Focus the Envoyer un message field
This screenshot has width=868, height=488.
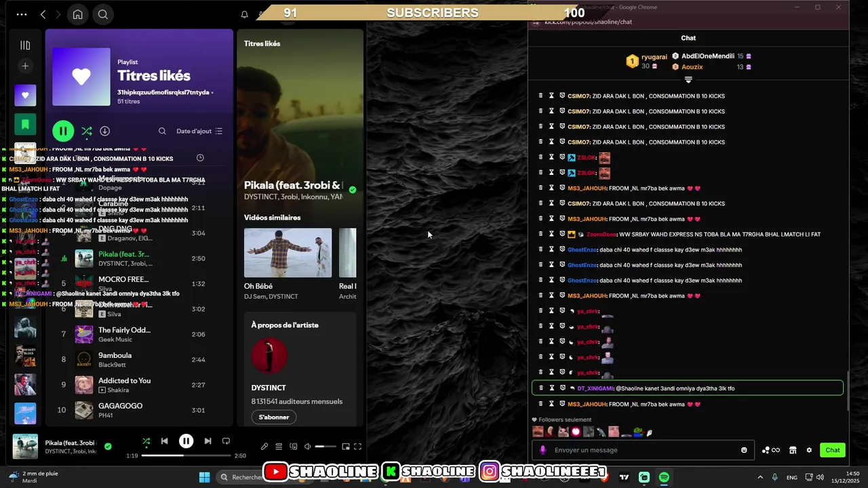[x=643, y=450]
